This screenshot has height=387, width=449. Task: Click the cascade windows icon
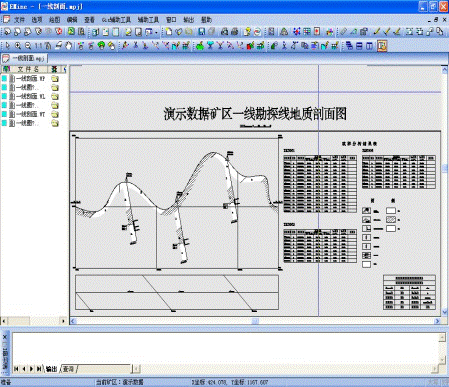tap(349, 46)
